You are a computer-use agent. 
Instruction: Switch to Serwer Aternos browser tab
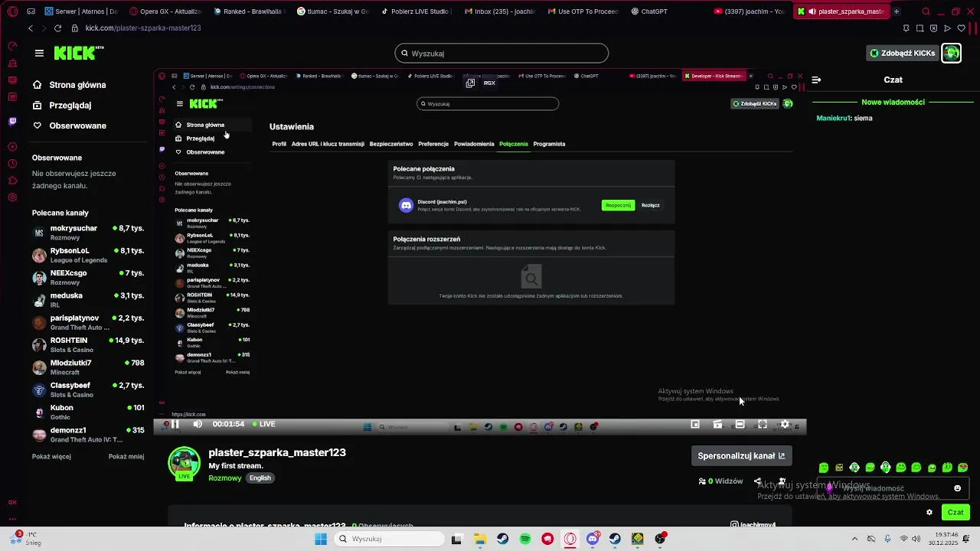[81, 11]
